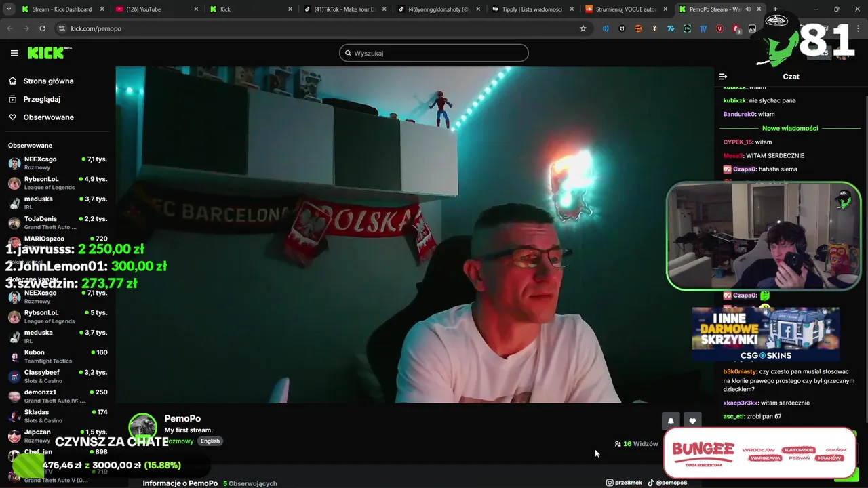The height and width of the screenshot is (488, 868).
Task: Open Obserwowane following section
Action: point(48,117)
